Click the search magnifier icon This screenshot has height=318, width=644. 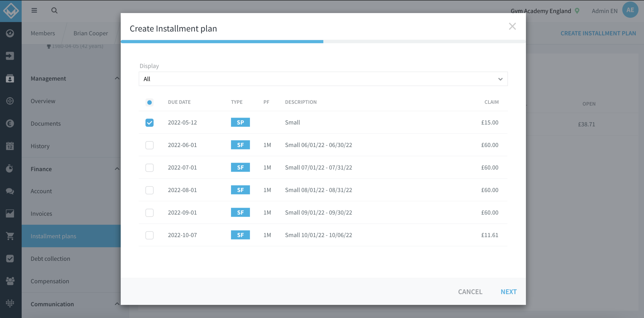point(54,10)
